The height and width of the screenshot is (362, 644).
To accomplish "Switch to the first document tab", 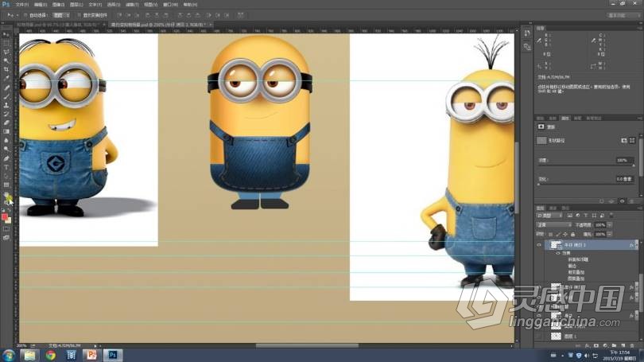I will pyautogui.click(x=59, y=25).
